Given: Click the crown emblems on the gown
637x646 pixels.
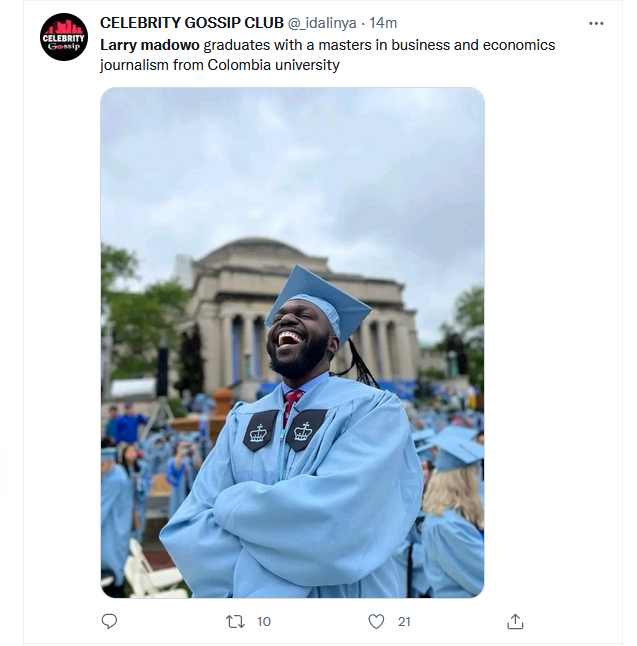Looking at the screenshot, I should (x=283, y=431).
